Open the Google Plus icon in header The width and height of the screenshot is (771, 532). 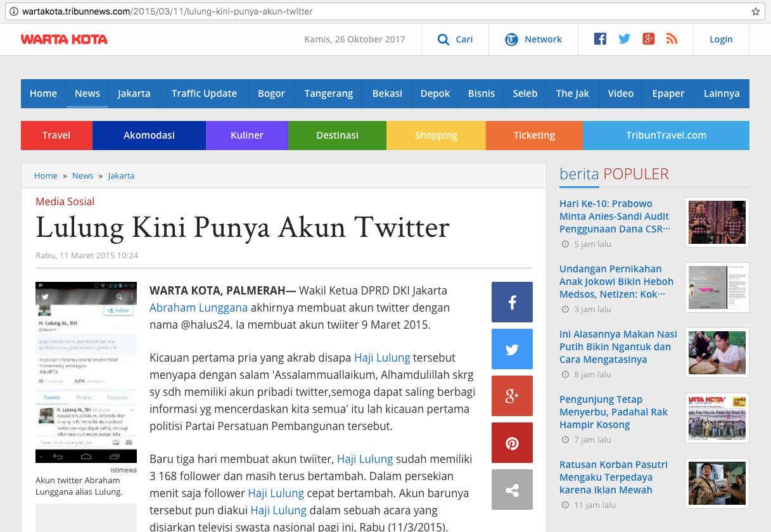click(x=648, y=39)
